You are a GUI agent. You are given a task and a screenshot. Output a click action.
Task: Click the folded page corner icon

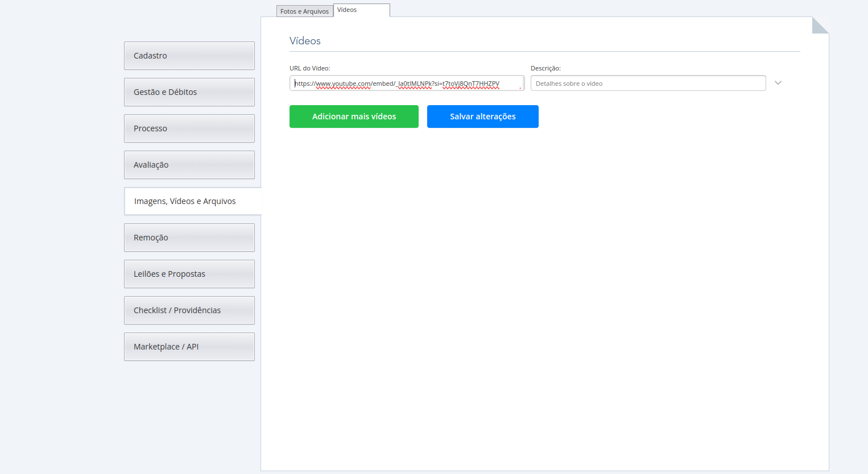(x=820, y=26)
